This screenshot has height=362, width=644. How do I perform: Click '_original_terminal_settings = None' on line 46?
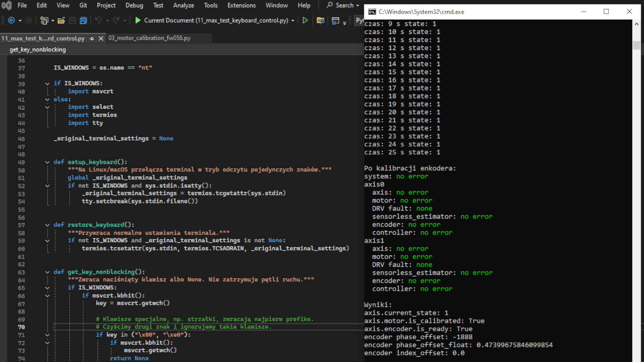click(x=113, y=138)
